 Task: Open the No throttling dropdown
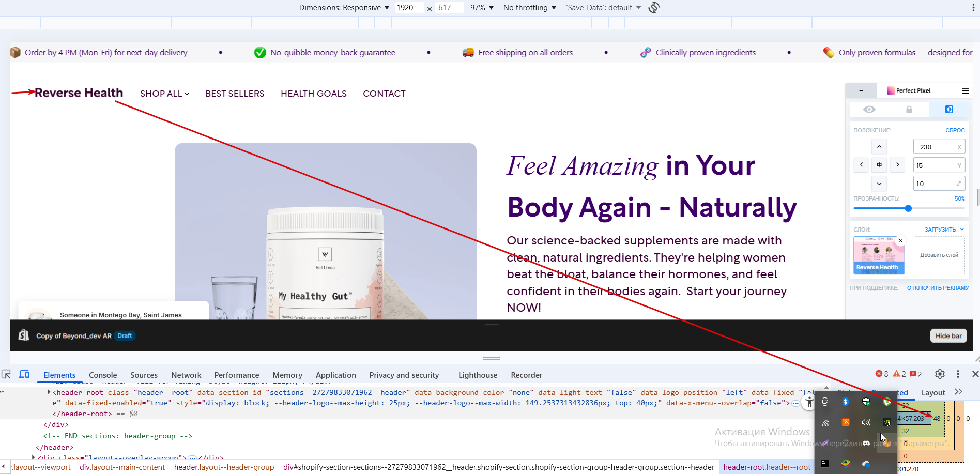[530, 8]
